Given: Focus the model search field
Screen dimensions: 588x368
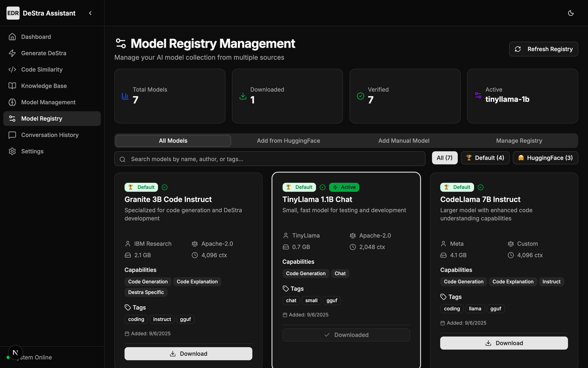Looking at the screenshot, I should click(270, 159).
